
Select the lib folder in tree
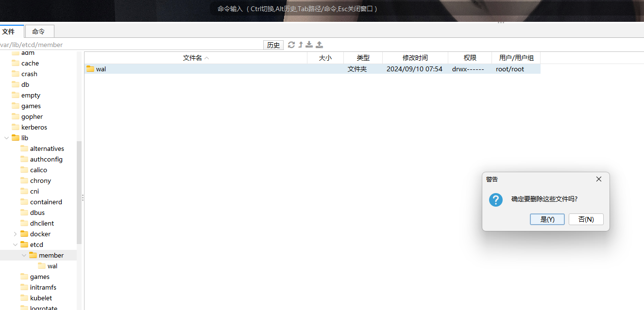click(x=25, y=138)
